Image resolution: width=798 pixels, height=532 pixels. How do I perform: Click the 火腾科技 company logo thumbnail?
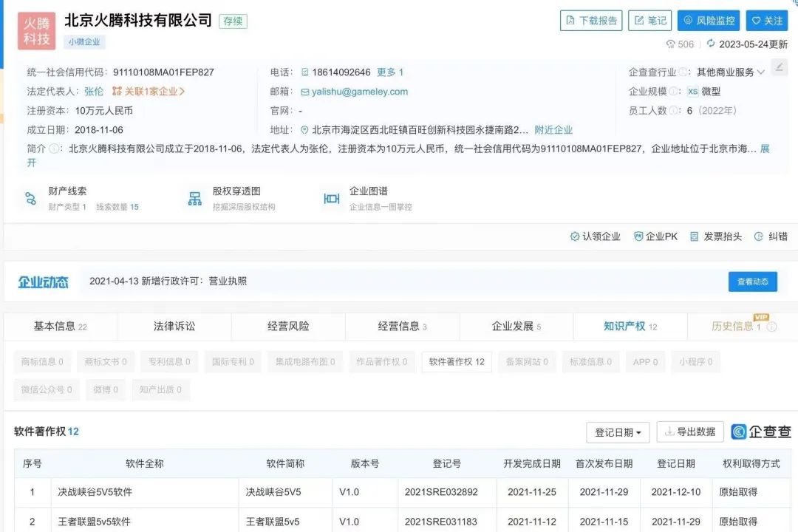[36, 31]
